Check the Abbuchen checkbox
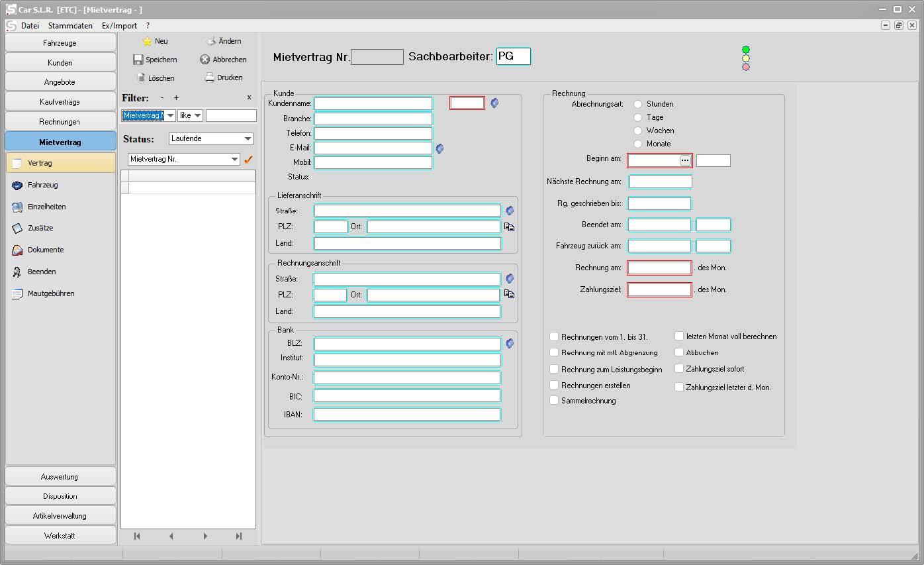The width and height of the screenshot is (924, 565). [679, 352]
